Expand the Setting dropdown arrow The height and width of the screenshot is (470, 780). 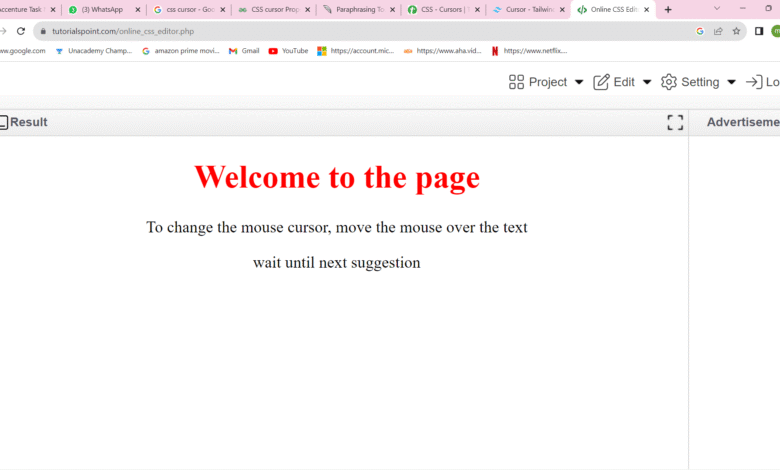(x=731, y=82)
